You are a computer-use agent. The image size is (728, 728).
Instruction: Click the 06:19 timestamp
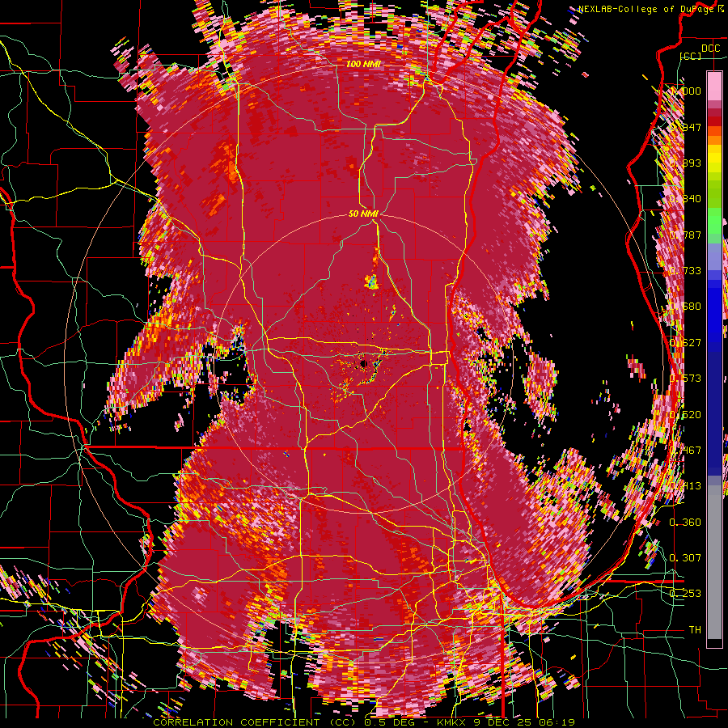tap(557, 722)
